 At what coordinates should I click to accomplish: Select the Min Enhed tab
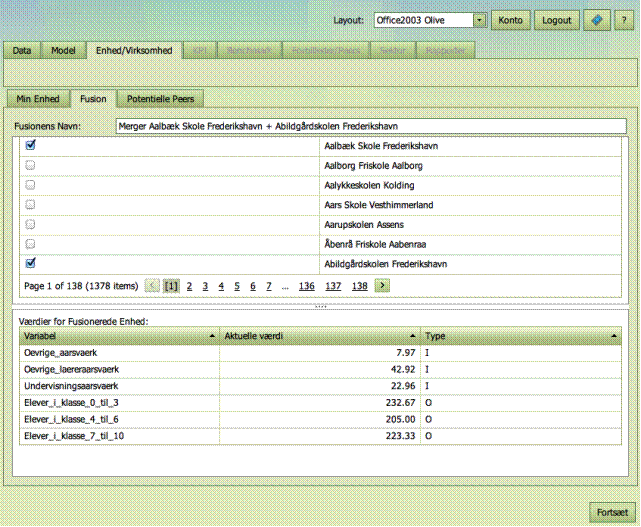point(38,98)
